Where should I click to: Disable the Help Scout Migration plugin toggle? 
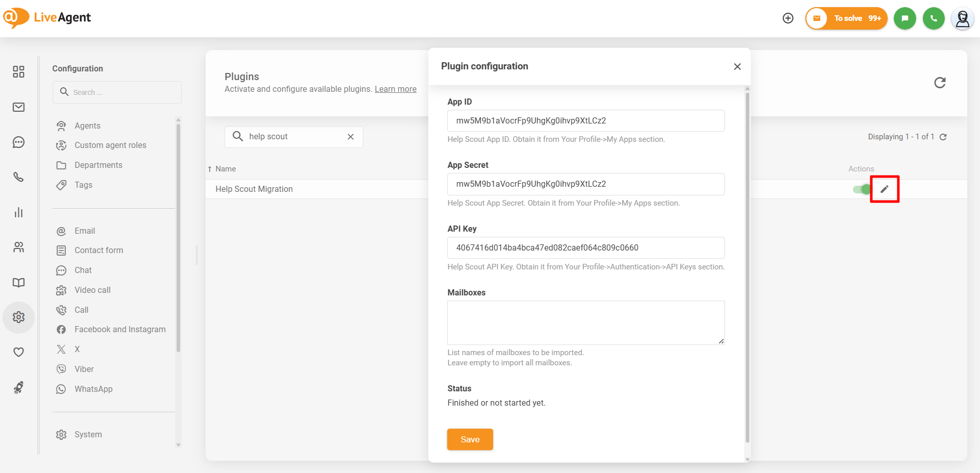pyautogui.click(x=861, y=189)
